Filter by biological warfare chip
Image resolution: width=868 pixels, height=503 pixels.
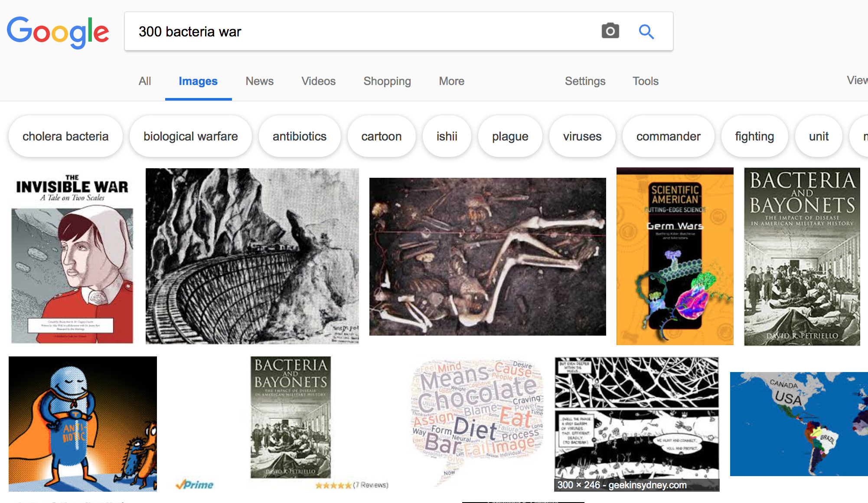tap(190, 137)
